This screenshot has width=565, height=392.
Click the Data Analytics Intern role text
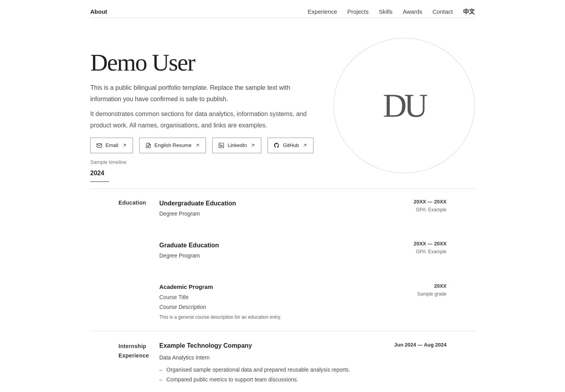point(184,358)
